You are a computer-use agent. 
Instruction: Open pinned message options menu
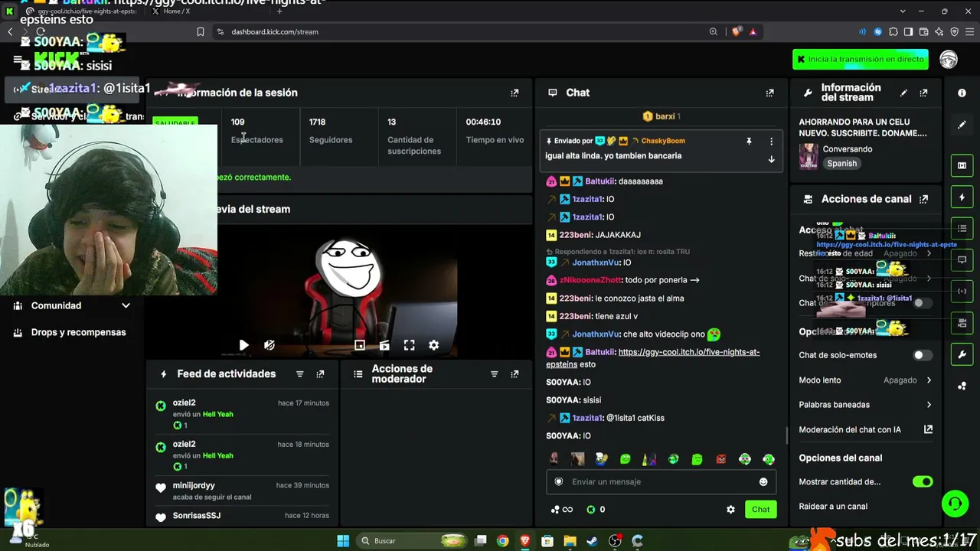[x=771, y=141]
